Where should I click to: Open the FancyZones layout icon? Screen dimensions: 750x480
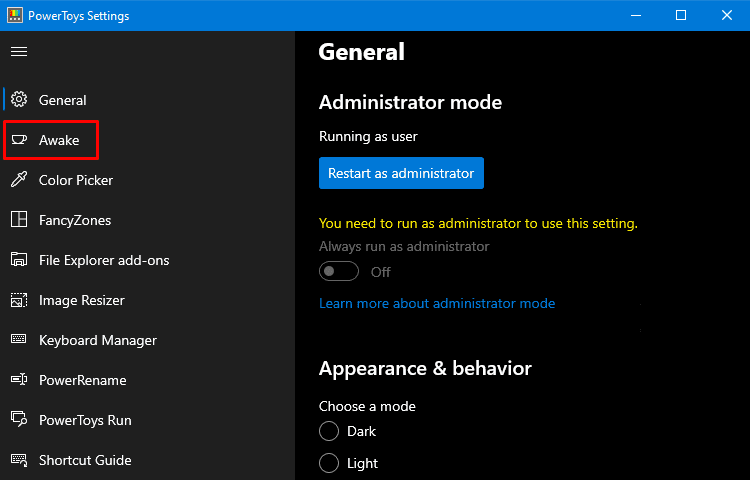click(x=19, y=219)
